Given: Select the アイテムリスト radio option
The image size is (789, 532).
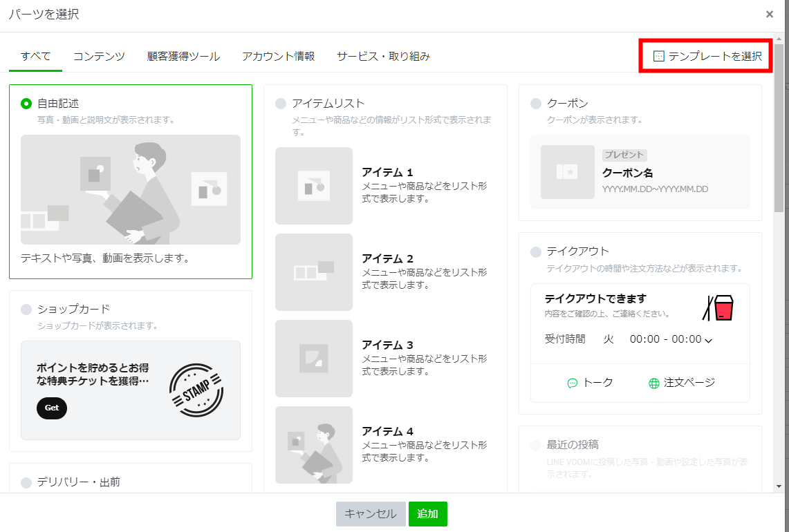Looking at the screenshot, I should (280, 104).
